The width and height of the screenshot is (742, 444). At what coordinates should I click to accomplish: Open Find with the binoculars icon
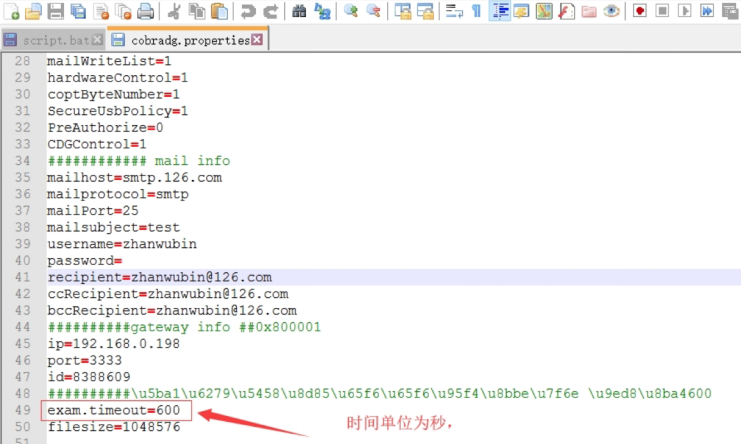[x=299, y=12]
